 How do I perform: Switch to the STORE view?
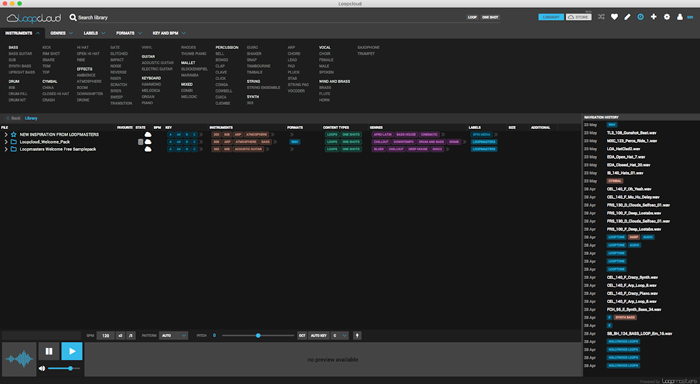coord(579,17)
